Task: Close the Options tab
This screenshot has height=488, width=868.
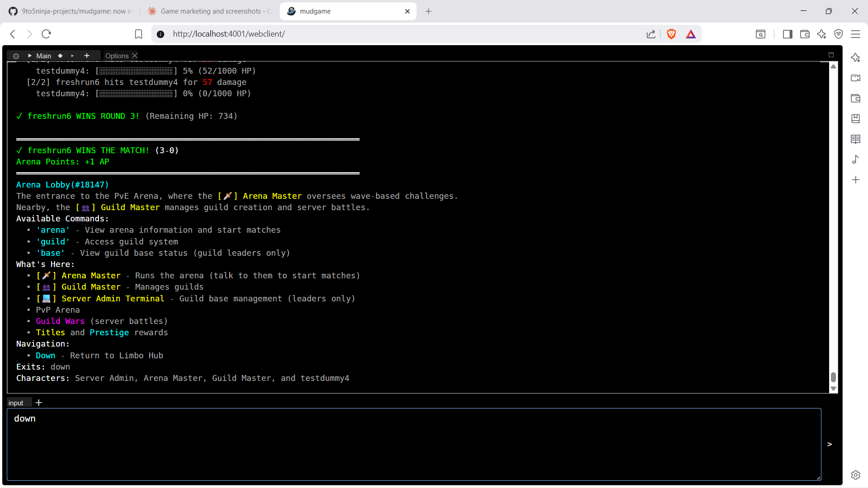Action: (135, 56)
